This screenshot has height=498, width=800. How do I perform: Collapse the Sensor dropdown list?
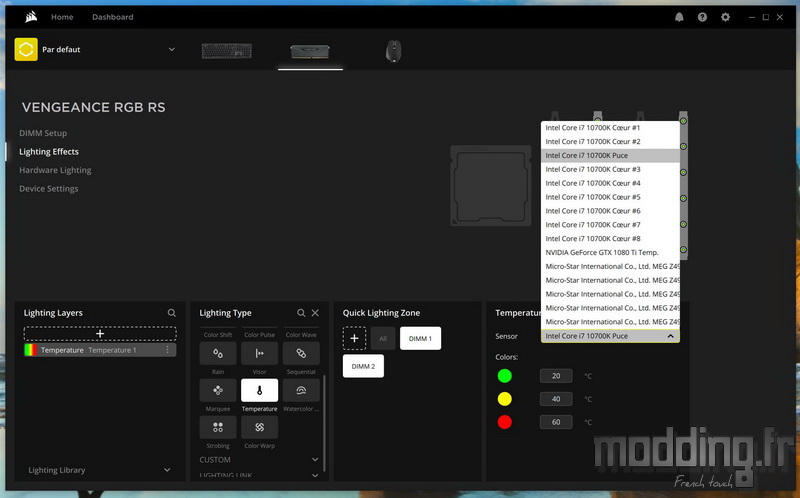click(670, 336)
